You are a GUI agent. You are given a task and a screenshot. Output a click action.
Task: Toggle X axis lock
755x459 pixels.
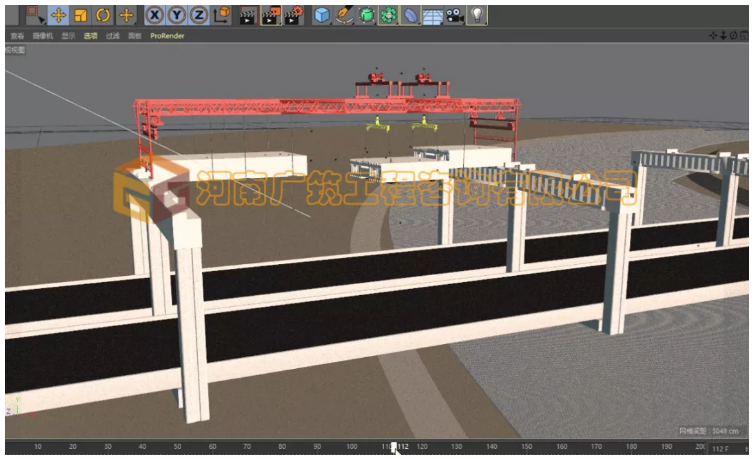155,15
